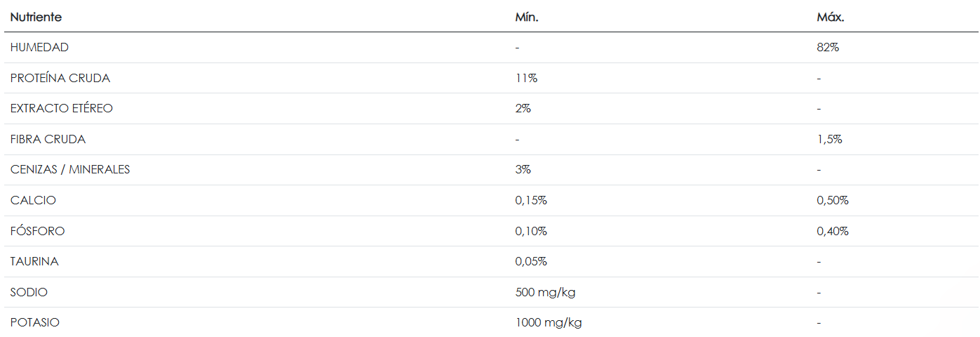Select the PROTEÍNA CRUDA row label

coord(60,78)
